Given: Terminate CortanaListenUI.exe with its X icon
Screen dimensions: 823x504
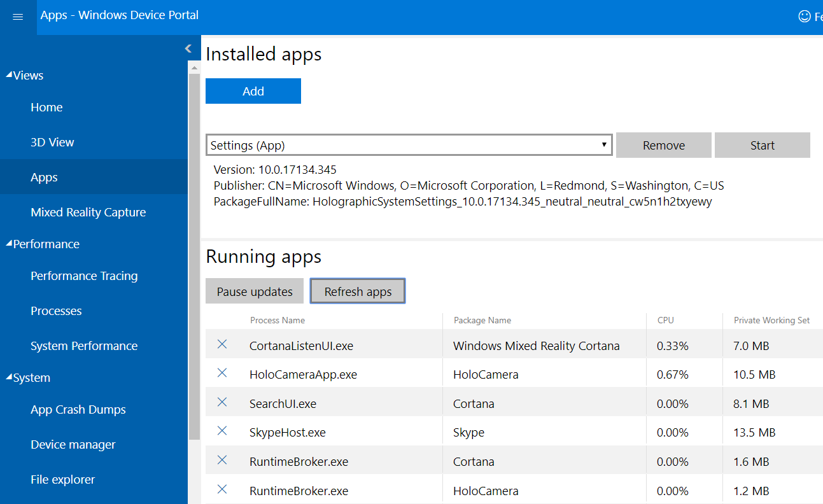Looking at the screenshot, I should point(222,344).
